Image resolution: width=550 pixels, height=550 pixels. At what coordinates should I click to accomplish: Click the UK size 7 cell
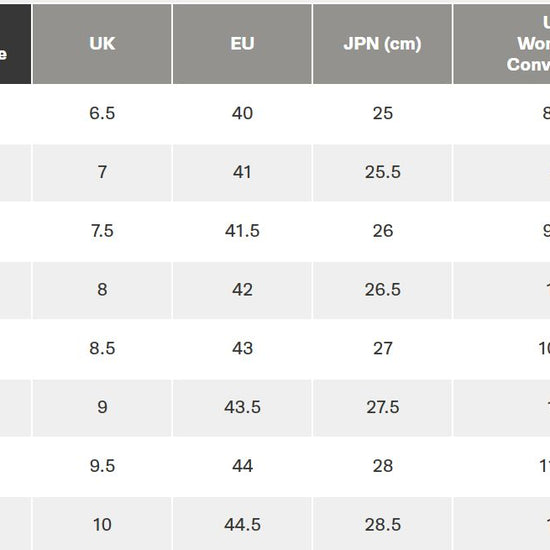pos(102,173)
